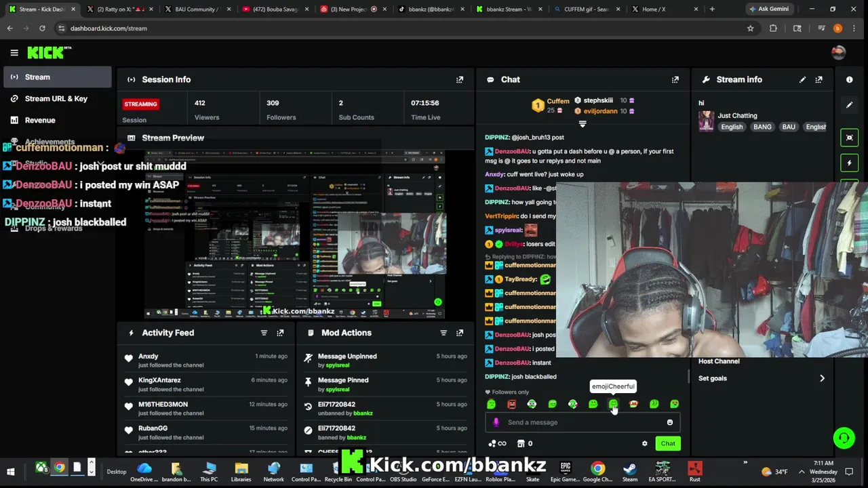Click the channel points infinity icon

pyautogui.click(x=497, y=443)
